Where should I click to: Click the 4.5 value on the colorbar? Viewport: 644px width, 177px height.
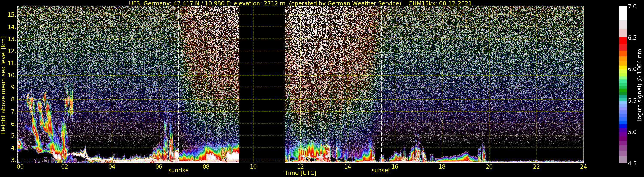pos(632,163)
